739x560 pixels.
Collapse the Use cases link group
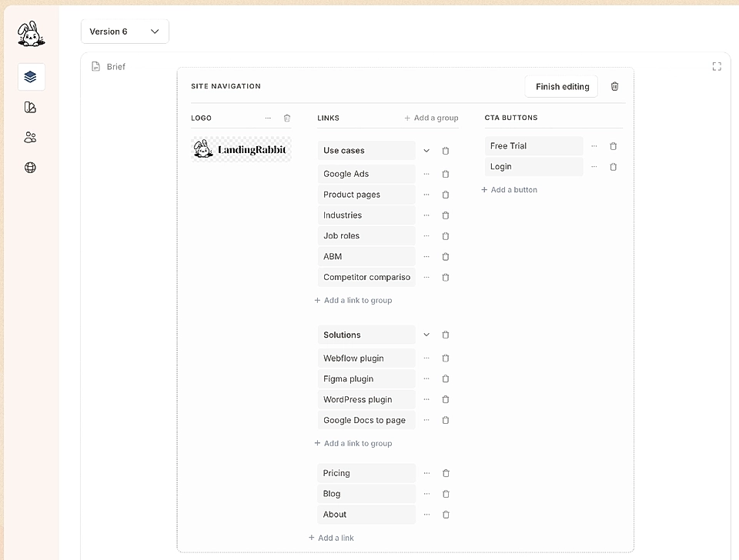click(x=426, y=150)
